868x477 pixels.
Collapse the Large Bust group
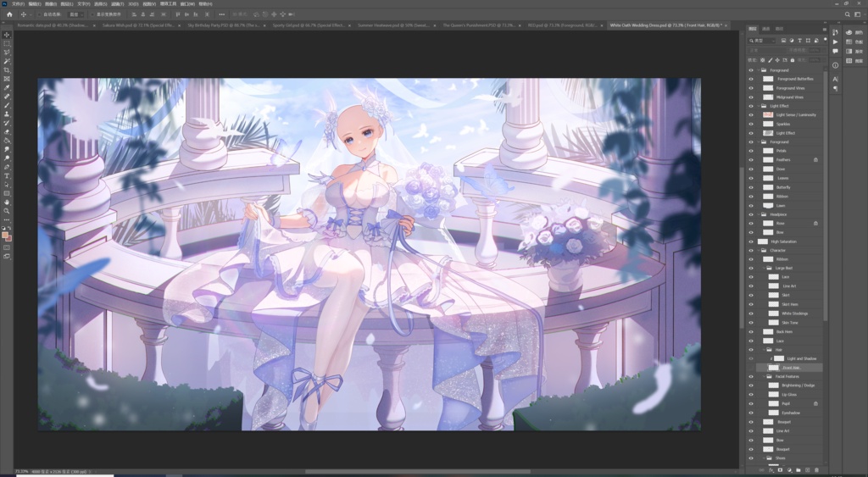(x=764, y=268)
